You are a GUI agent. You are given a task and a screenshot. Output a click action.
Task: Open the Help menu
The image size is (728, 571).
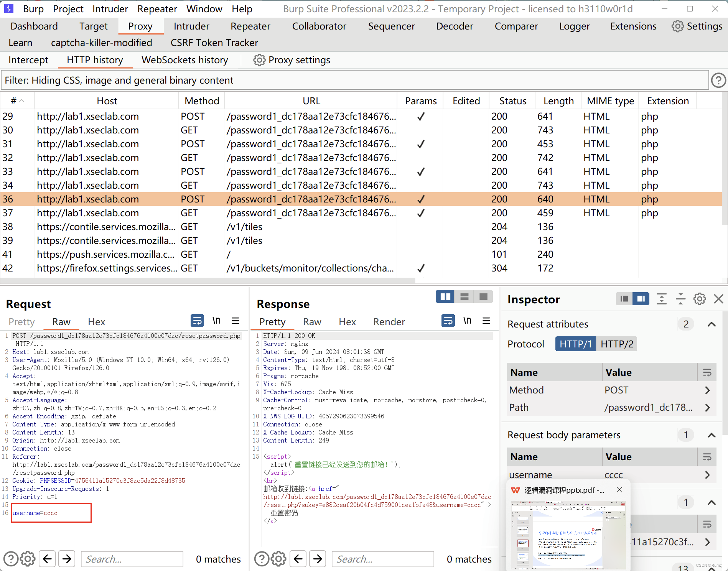point(242,9)
